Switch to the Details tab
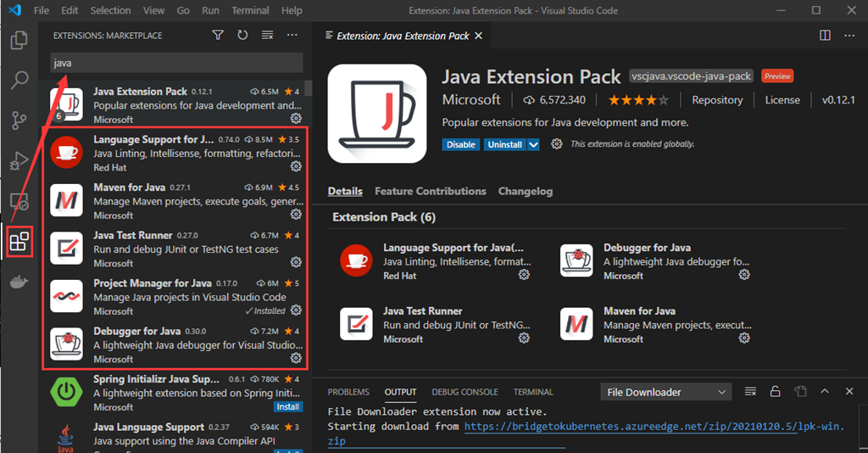The image size is (868, 453). [345, 191]
